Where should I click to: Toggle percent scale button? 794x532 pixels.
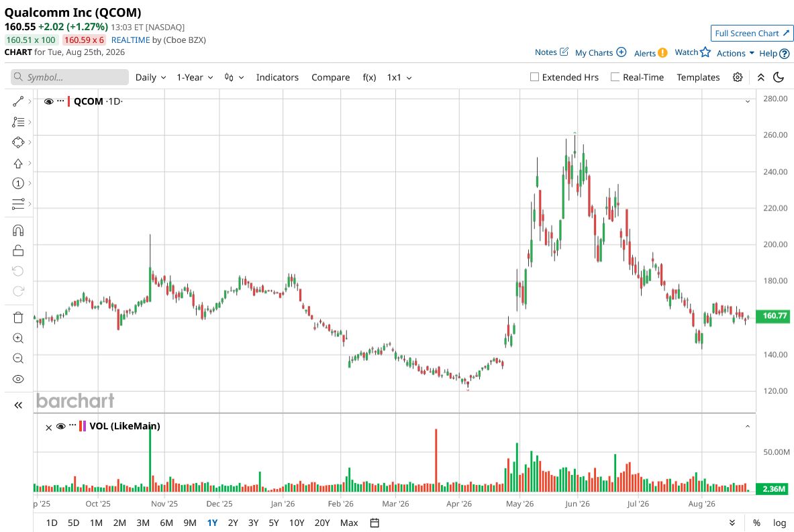pyautogui.click(x=756, y=523)
